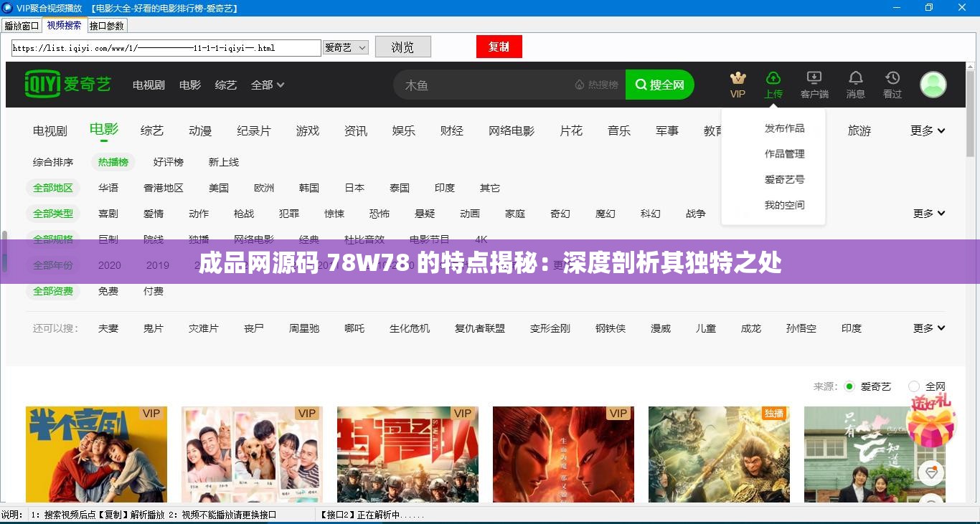Open the 客户端 client download icon
This screenshot has height=524, width=980.
pos(814,77)
